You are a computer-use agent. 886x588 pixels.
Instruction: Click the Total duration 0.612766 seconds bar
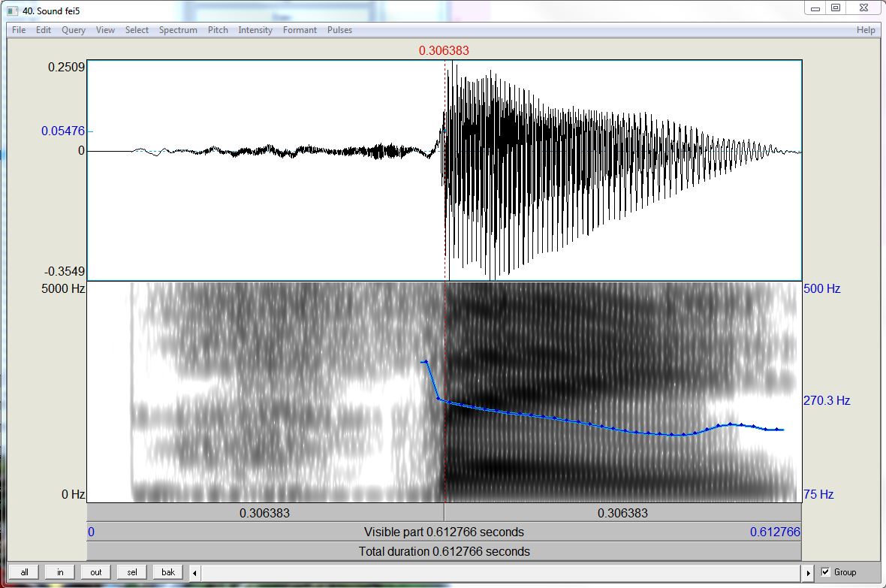(x=445, y=551)
